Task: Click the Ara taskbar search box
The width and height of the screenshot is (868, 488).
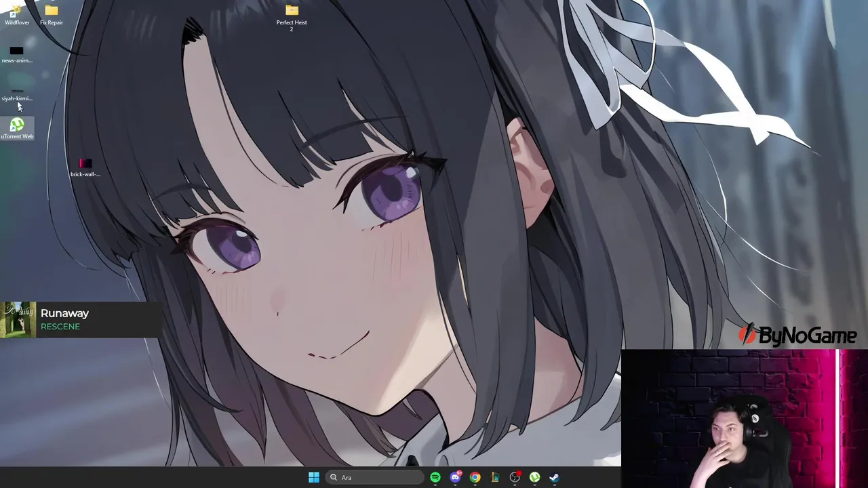Action: tap(374, 477)
